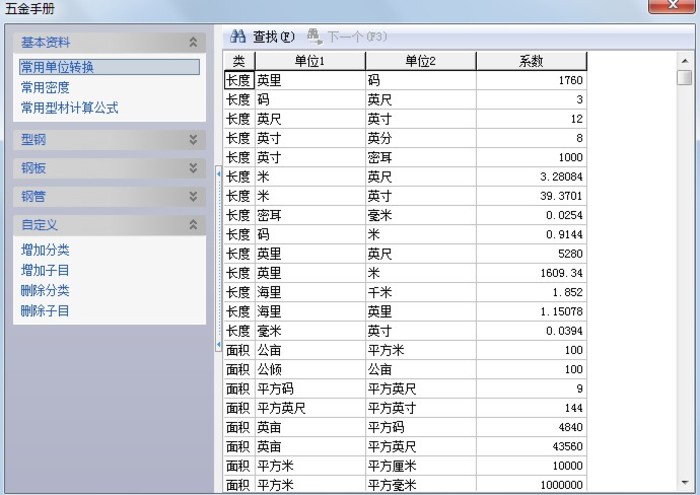
Task: Select the 英分 cell
Action: pyautogui.click(x=421, y=138)
